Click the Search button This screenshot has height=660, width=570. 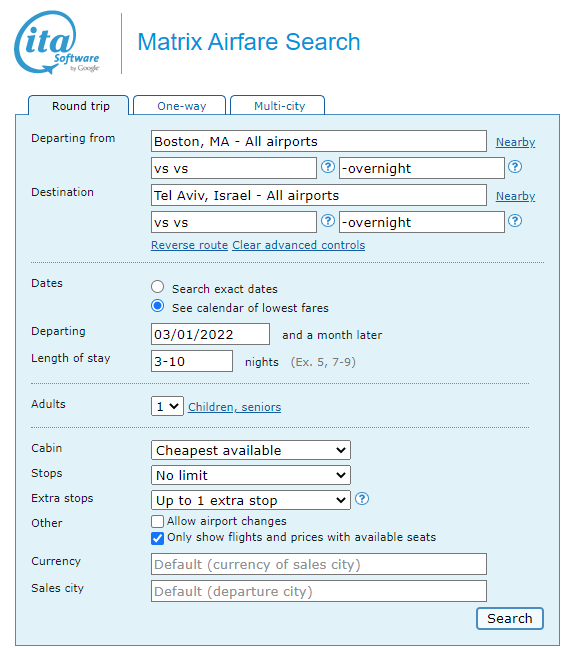(509, 618)
